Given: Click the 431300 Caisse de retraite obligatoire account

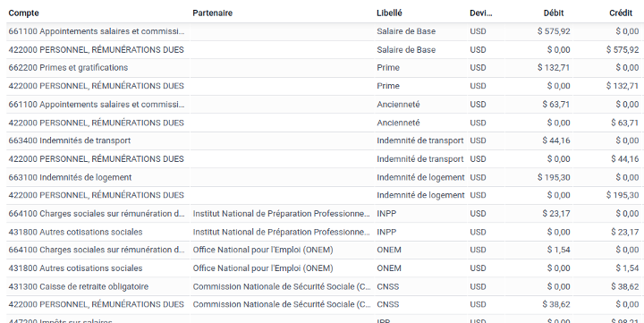Looking at the screenshot, I should pos(79,286).
